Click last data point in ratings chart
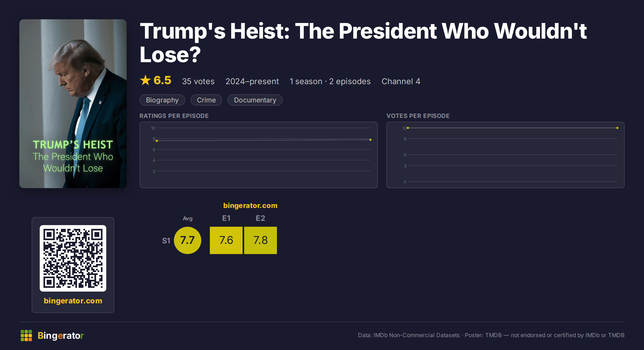The height and width of the screenshot is (350, 644). click(371, 140)
